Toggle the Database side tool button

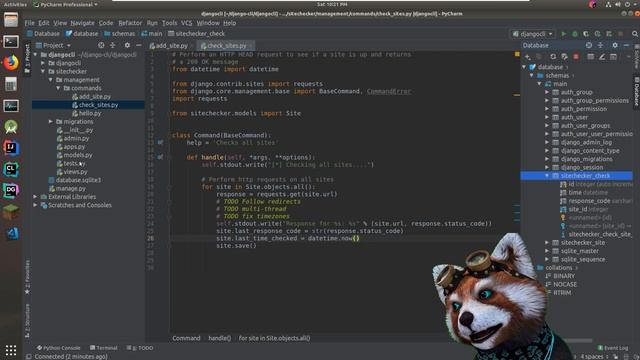[636, 92]
